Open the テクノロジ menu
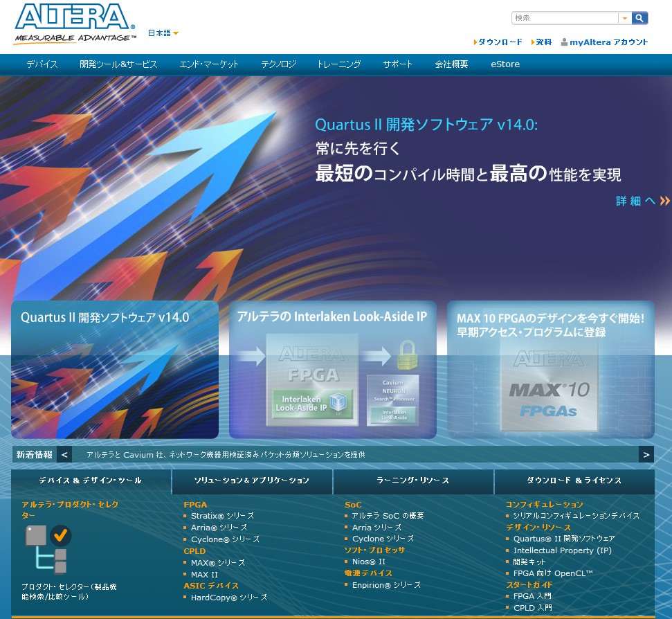Viewport: 672px width, 619px height. point(279,64)
